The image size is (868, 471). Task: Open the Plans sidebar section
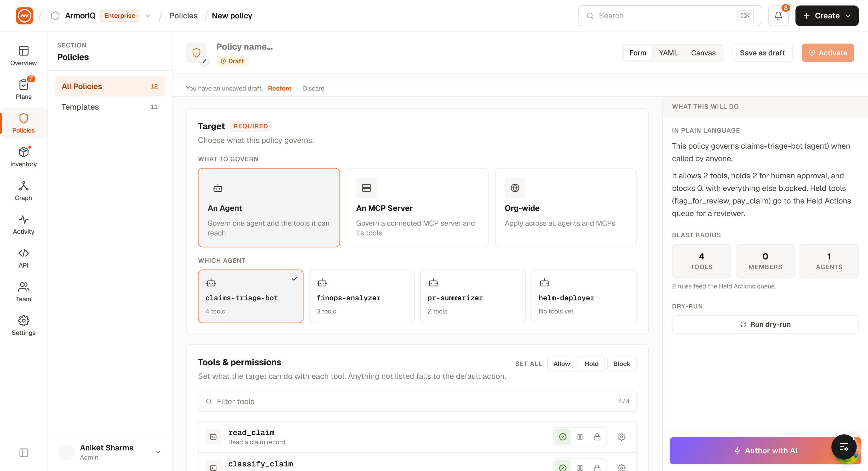[x=24, y=89]
